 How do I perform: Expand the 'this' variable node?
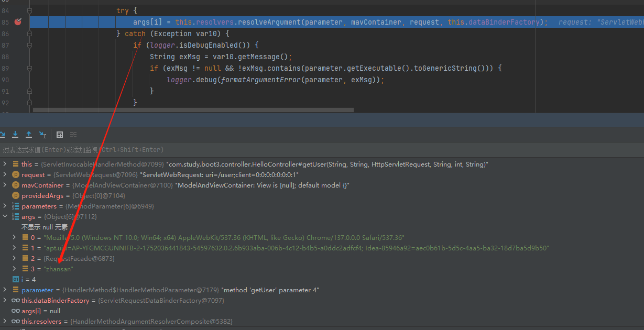(5, 164)
